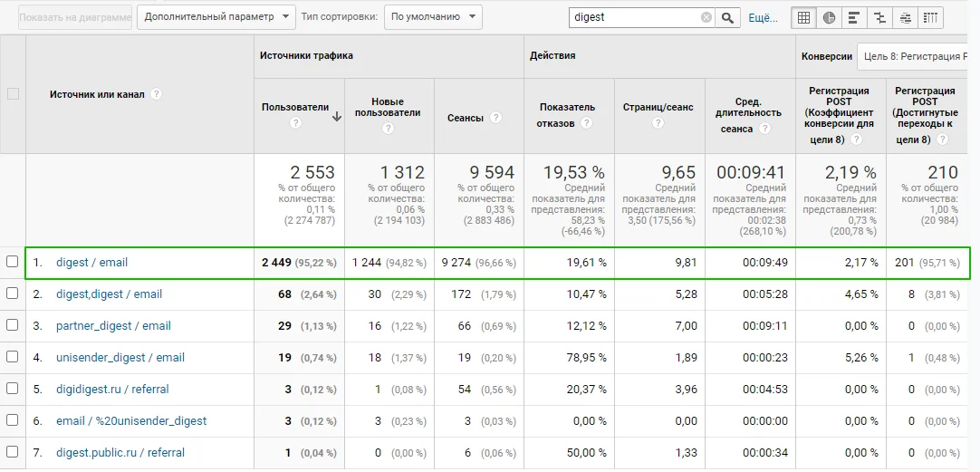Check the digest.public.ru / referral row
The image size is (980, 472).
click(13, 452)
